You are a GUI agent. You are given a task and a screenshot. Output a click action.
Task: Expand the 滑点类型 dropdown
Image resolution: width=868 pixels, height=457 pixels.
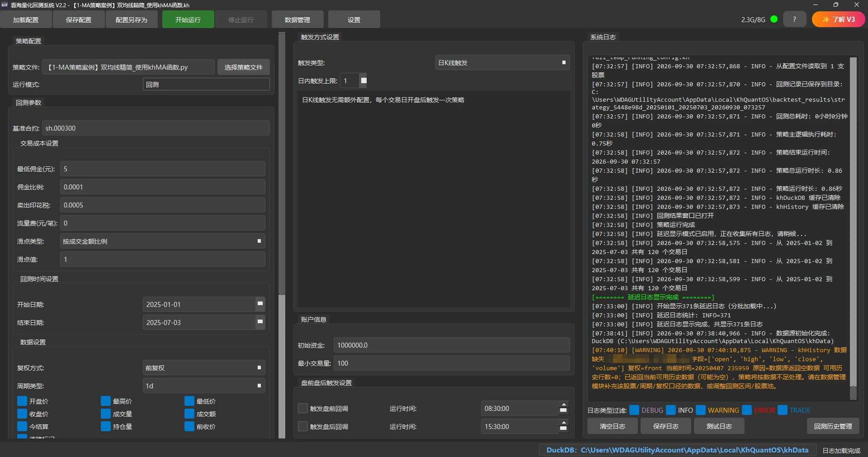162,241
